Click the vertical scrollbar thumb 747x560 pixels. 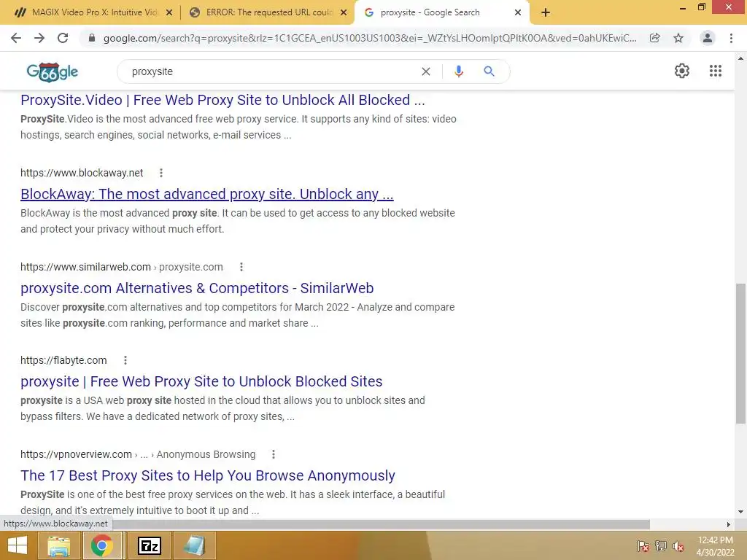(x=740, y=354)
